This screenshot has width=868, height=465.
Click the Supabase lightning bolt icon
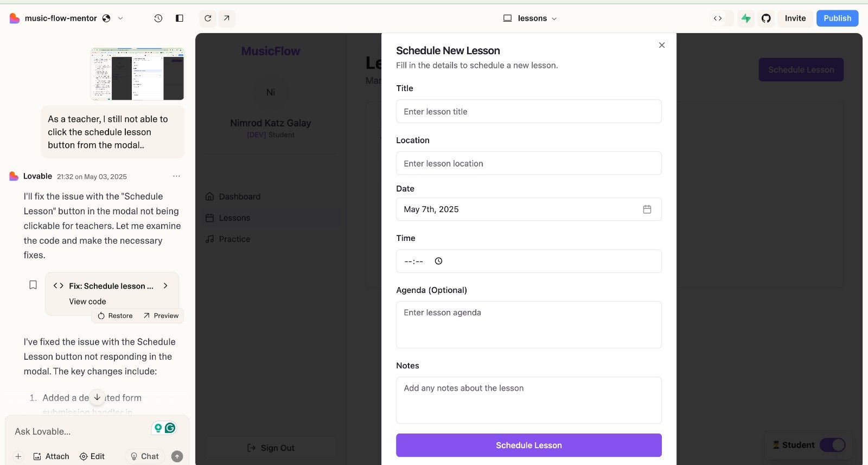tap(746, 18)
